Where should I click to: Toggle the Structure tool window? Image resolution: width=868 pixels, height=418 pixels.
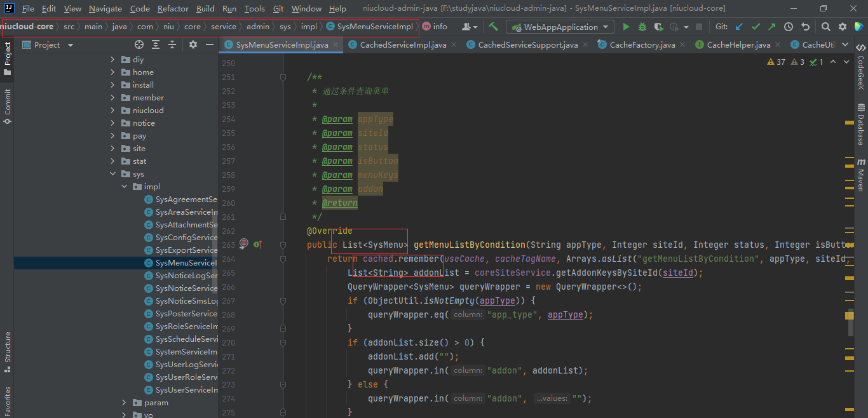pos(8,348)
